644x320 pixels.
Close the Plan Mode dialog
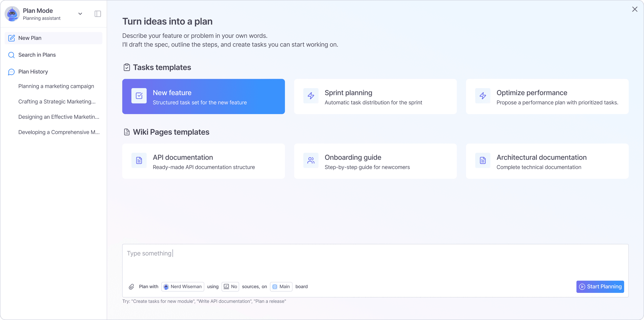coord(635,9)
